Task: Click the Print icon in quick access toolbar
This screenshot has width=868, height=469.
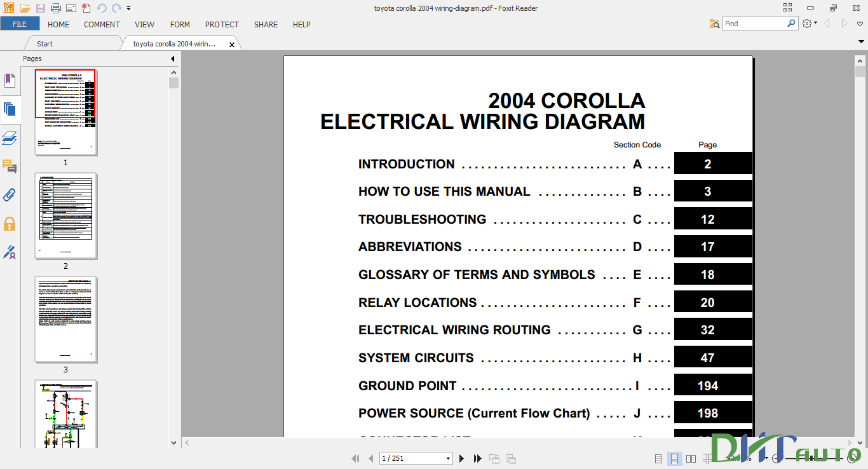Action: (55, 8)
